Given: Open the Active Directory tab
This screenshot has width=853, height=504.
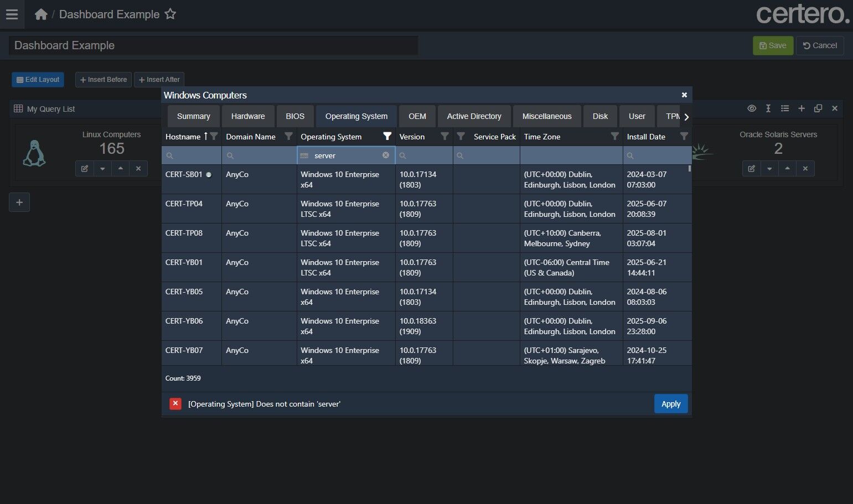Looking at the screenshot, I should click(474, 116).
